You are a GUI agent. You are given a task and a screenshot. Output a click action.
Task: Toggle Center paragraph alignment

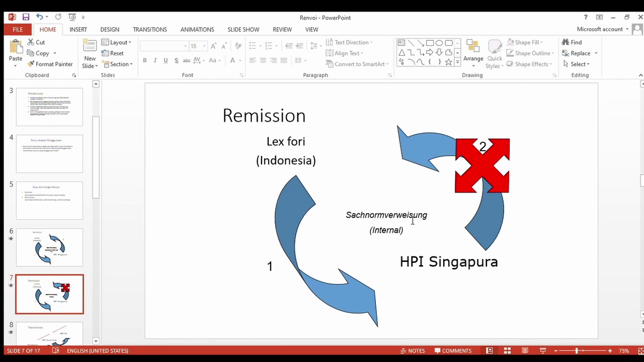[263, 60]
